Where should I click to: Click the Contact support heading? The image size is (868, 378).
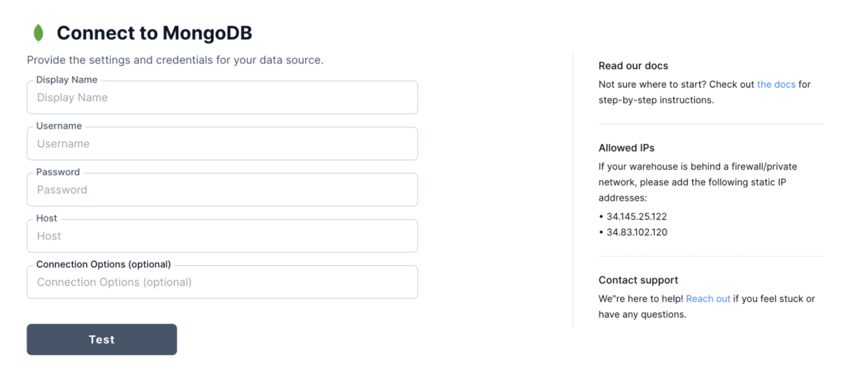pos(638,280)
